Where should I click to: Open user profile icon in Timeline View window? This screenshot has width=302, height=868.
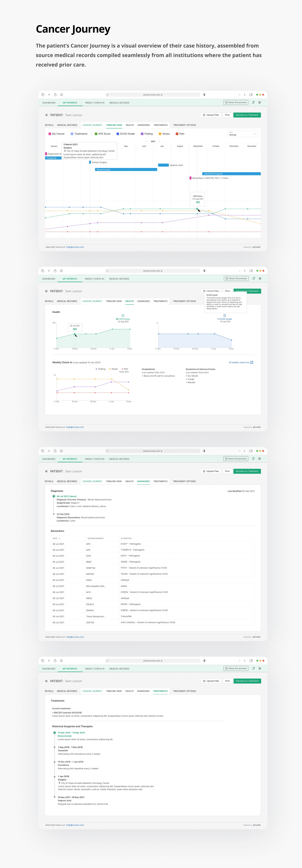coord(260,102)
